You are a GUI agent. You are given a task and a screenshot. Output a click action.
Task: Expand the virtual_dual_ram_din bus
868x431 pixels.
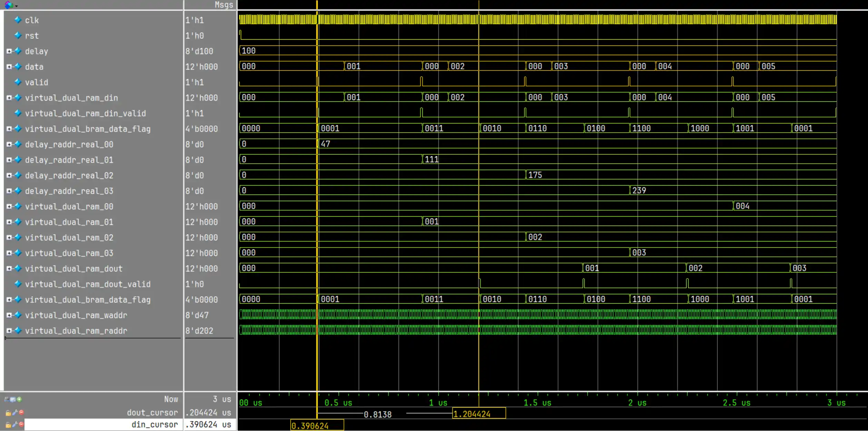click(x=9, y=98)
